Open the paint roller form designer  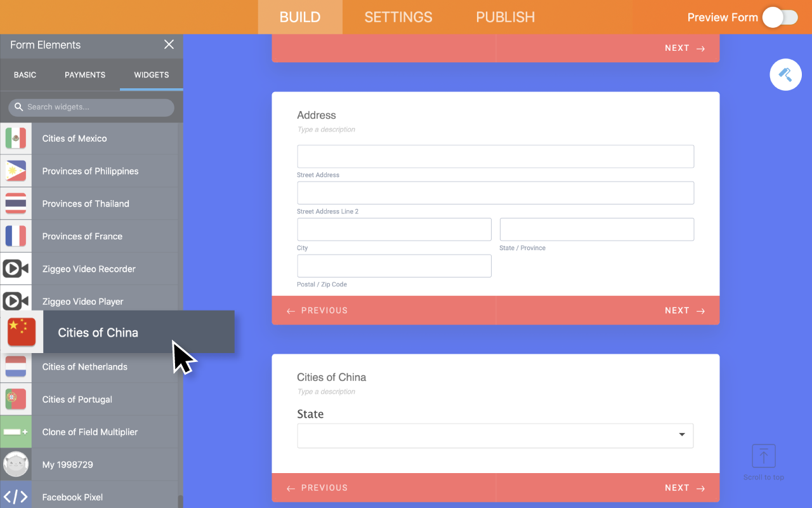tap(785, 74)
